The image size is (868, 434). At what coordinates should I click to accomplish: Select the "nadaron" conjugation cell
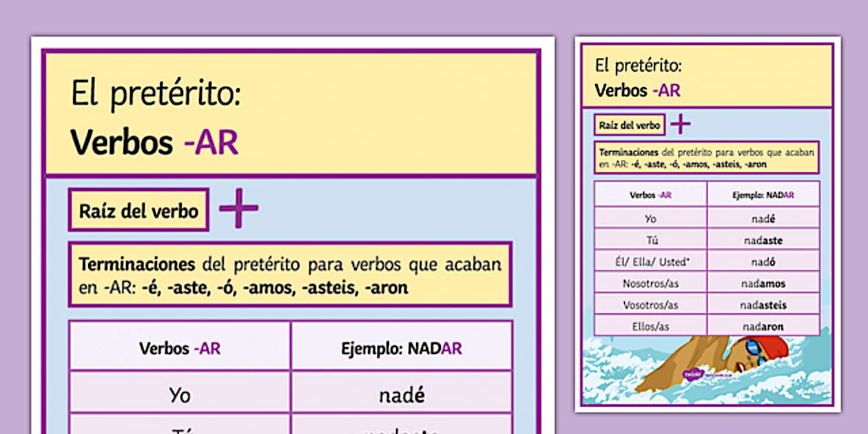[x=763, y=326]
